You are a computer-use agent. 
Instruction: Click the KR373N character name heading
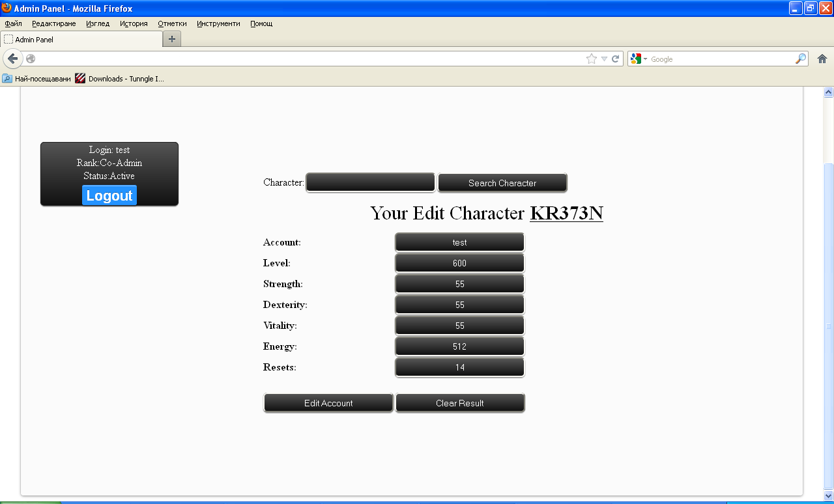point(566,213)
